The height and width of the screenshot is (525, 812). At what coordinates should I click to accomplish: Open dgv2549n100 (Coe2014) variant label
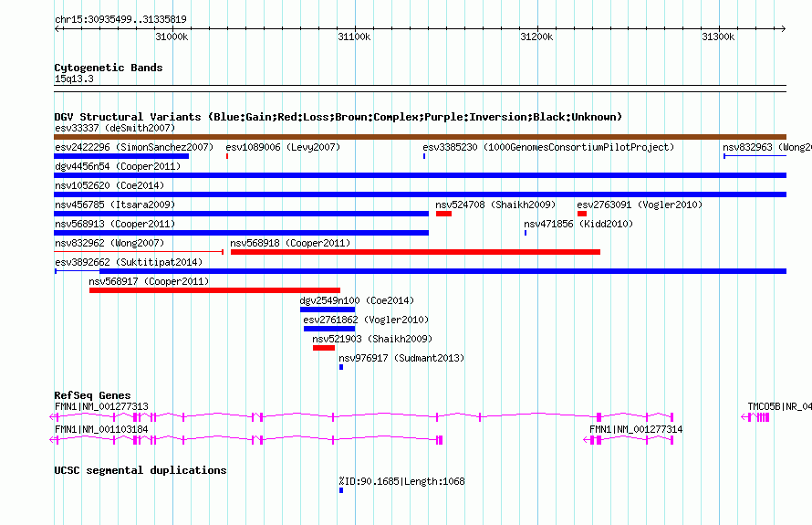point(357,300)
